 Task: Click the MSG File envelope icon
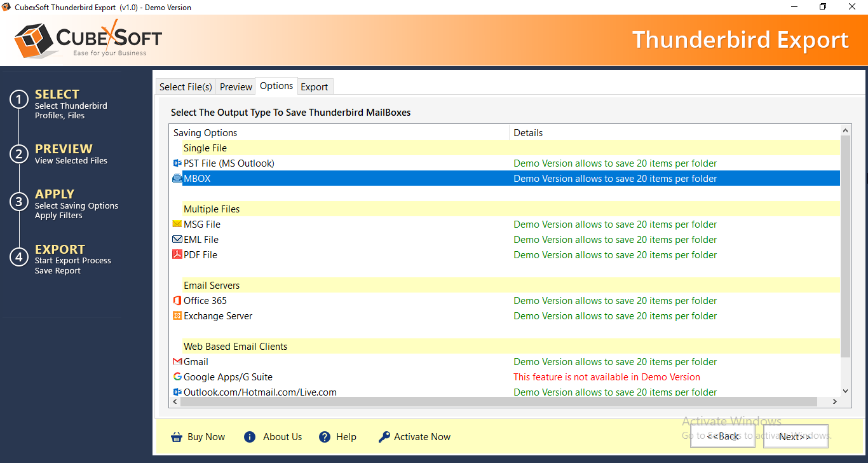coord(177,225)
